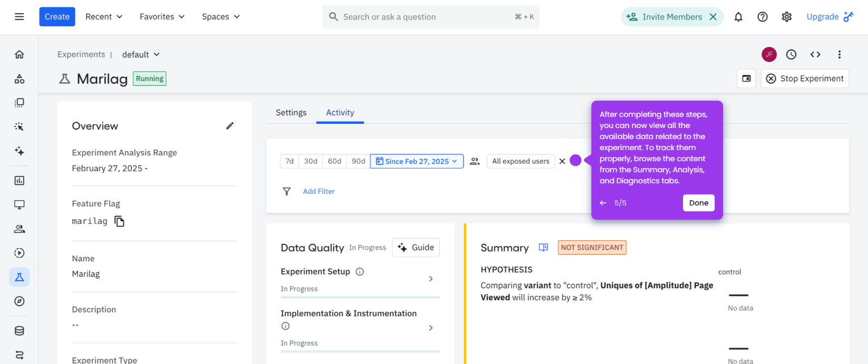Open the history clock icon

tap(791, 54)
